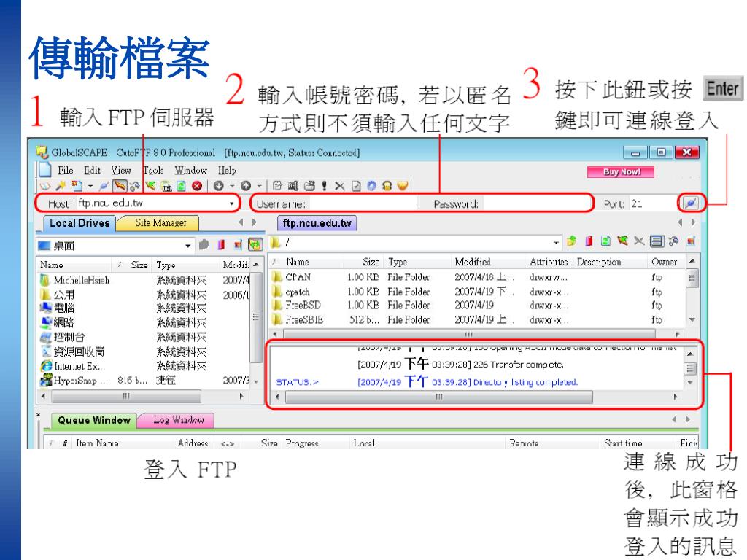
Task: Expand the Host address dropdown
Action: (231, 203)
